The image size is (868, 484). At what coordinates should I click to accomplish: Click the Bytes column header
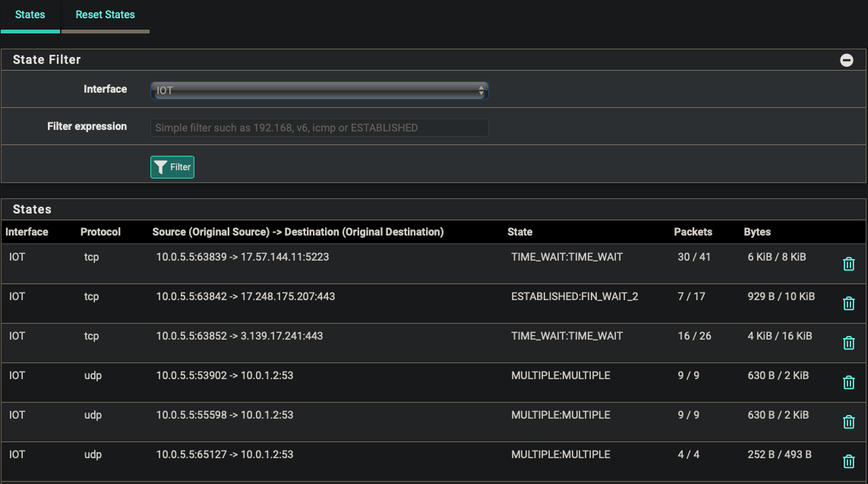[757, 232]
